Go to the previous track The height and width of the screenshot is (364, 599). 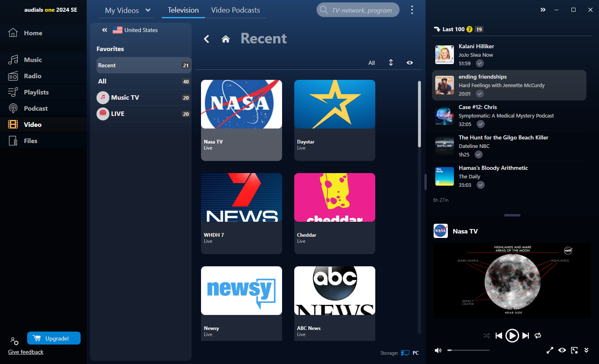[x=499, y=336]
